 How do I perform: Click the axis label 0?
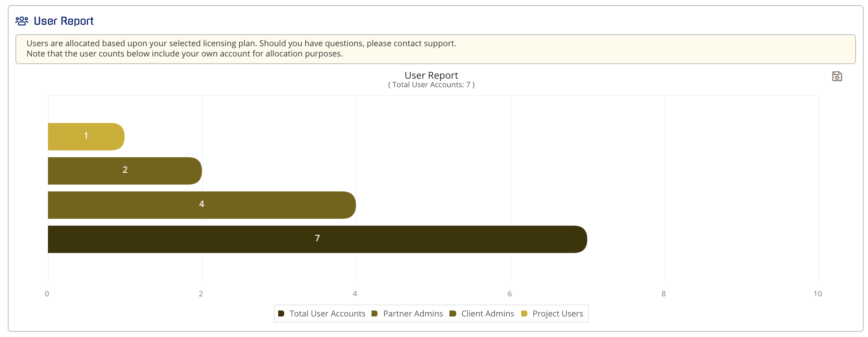(47, 293)
